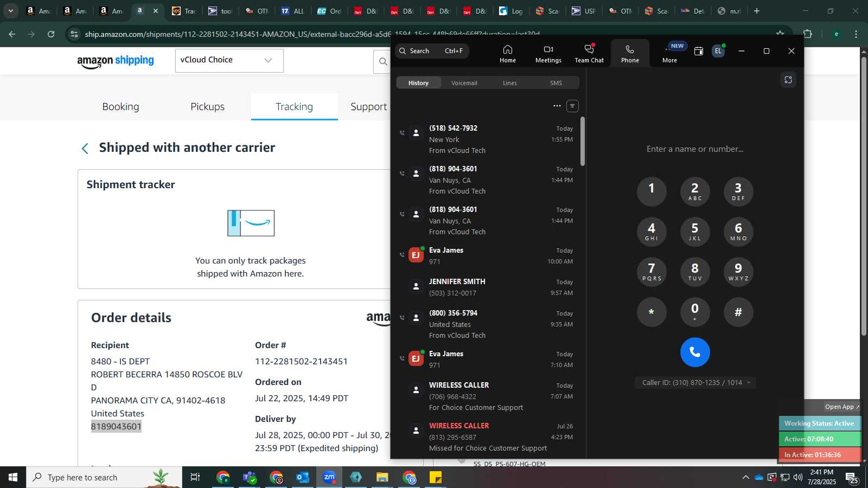
Task: Open the browser extensions puzzle icon
Action: (807, 34)
